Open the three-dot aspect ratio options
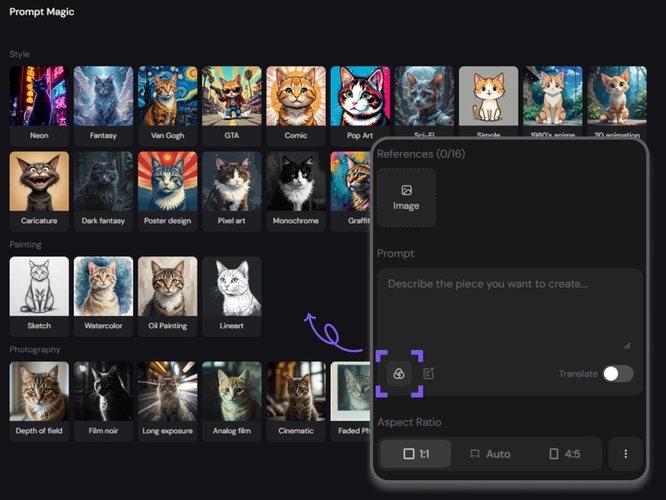The height and width of the screenshot is (500, 666). (626, 454)
